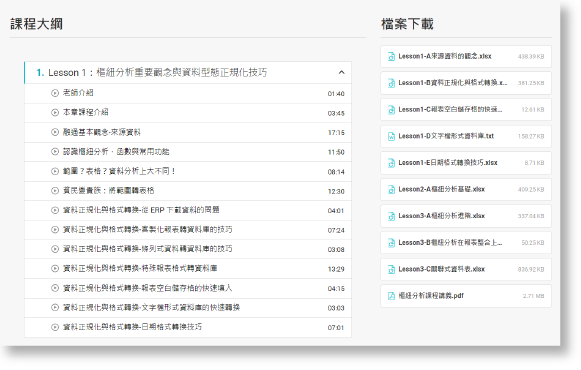Download Lesson3-A xlsx file

466,216
